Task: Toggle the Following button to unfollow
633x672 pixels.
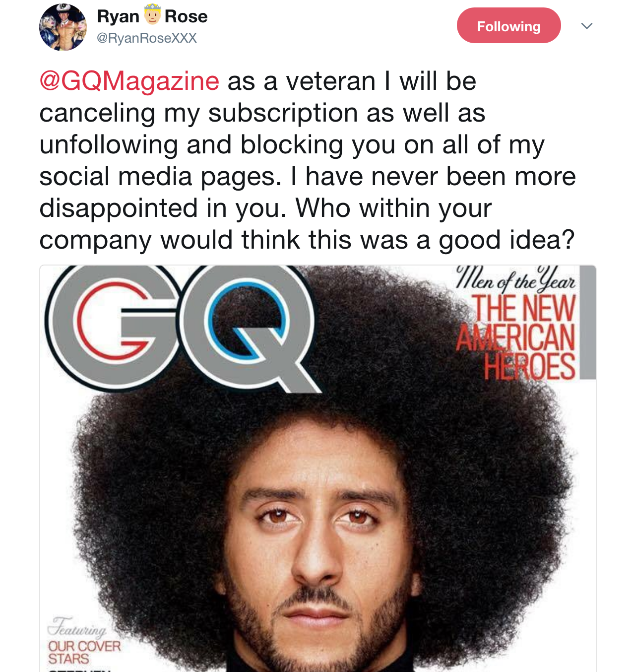Action: 508,25
